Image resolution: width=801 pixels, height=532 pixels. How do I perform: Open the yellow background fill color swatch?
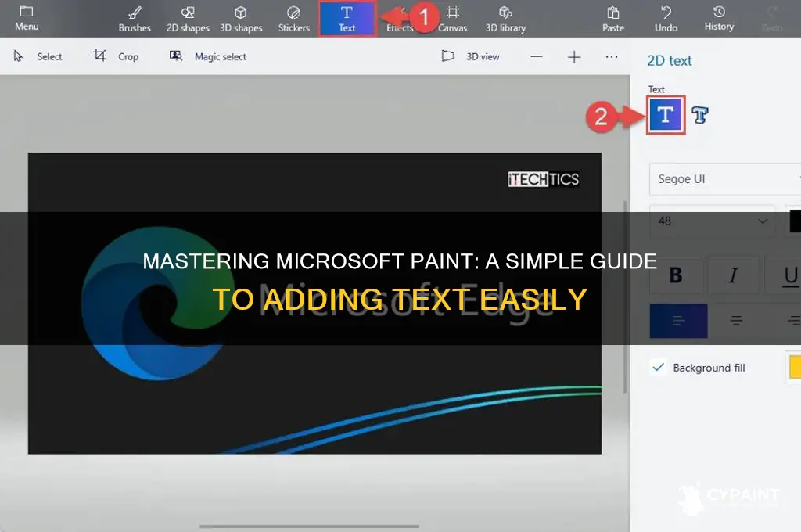point(793,367)
